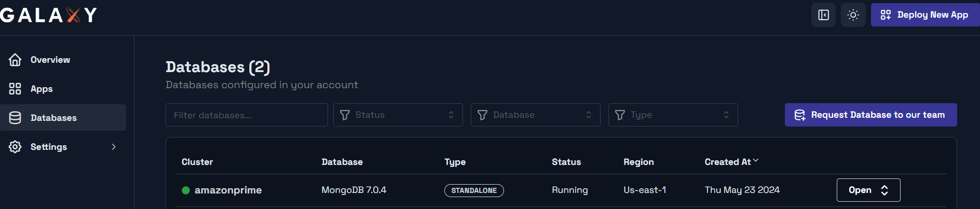
Task: Expand Settings submenu chevron
Action: coord(114,147)
